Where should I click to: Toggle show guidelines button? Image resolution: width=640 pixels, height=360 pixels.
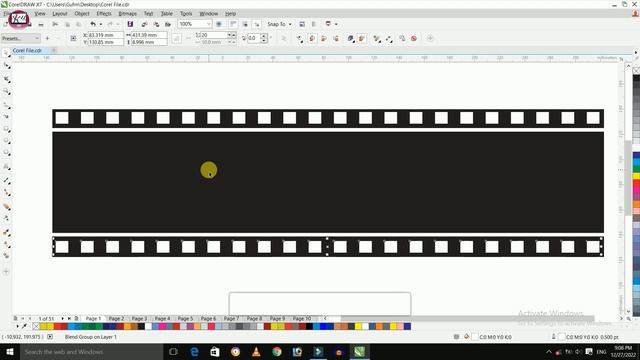(x=257, y=24)
